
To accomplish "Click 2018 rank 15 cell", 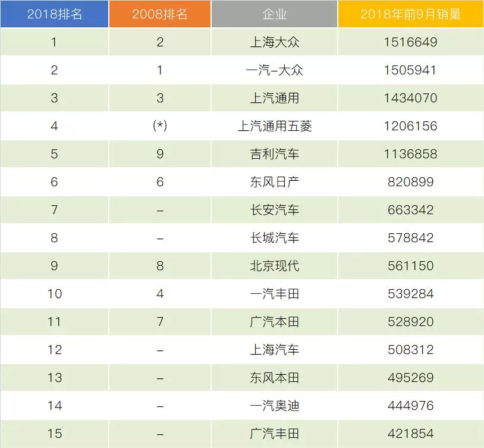I will (55, 434).
